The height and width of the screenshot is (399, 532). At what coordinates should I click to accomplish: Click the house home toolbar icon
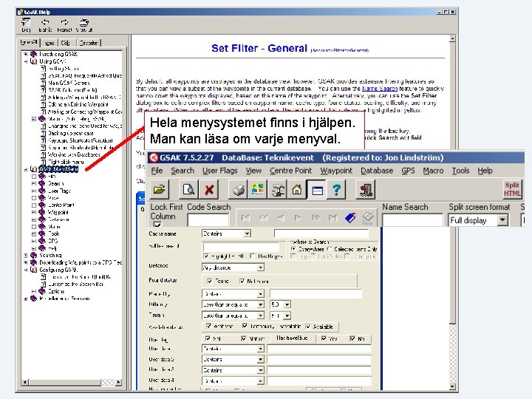(x=297, y=189)
